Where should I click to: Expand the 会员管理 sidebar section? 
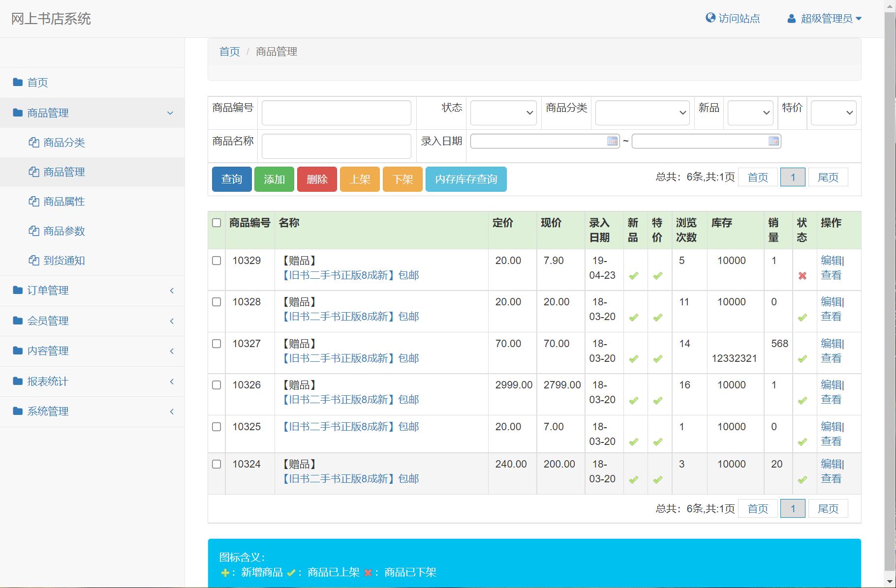coord(48,321)
